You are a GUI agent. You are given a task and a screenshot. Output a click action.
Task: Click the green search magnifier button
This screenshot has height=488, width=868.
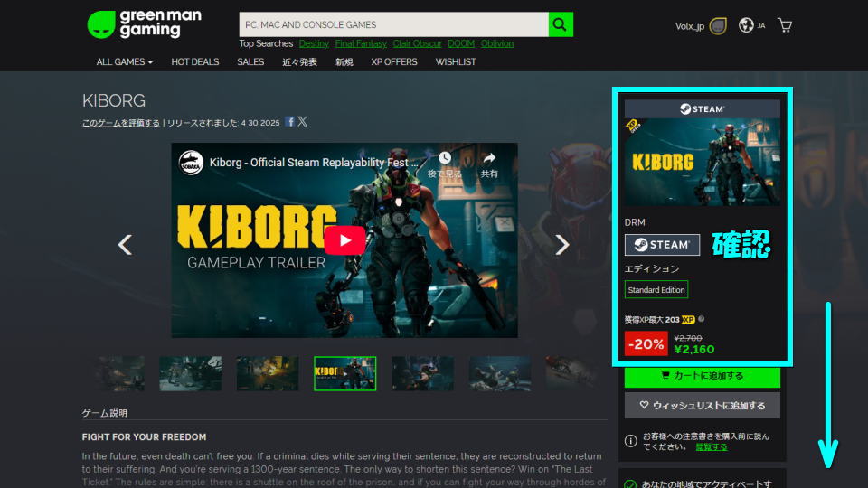click(x=561, y=24)
